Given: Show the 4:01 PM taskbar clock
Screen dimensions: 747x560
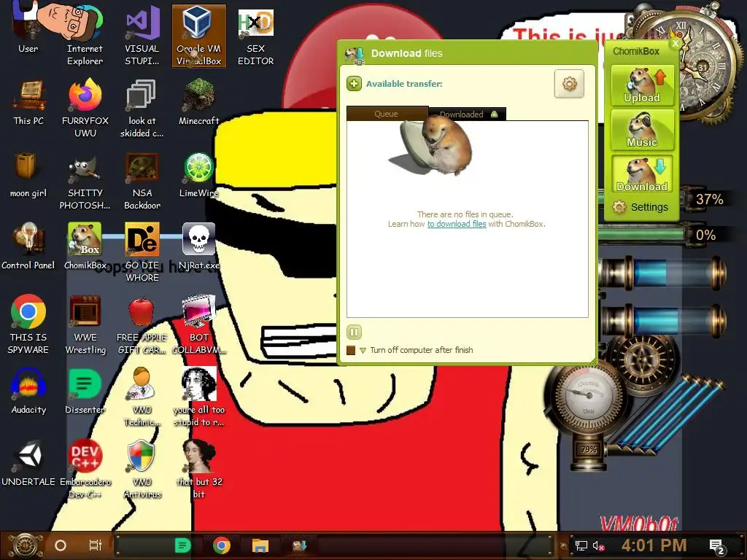Looking at the screenshot, I should tap(654, 545).
